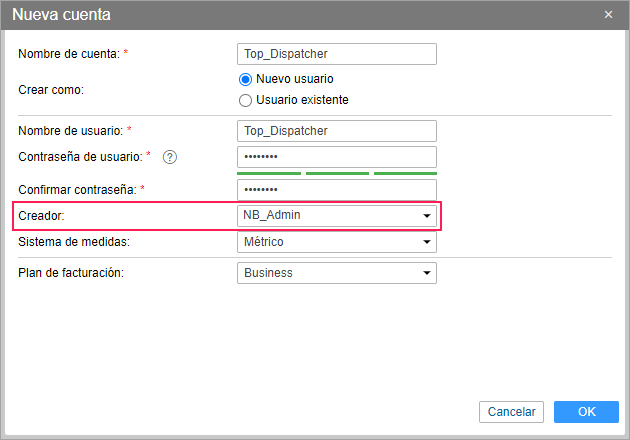Choose the Usuario existente option
This screenshot has width=630, height=440.
point(245,100)
